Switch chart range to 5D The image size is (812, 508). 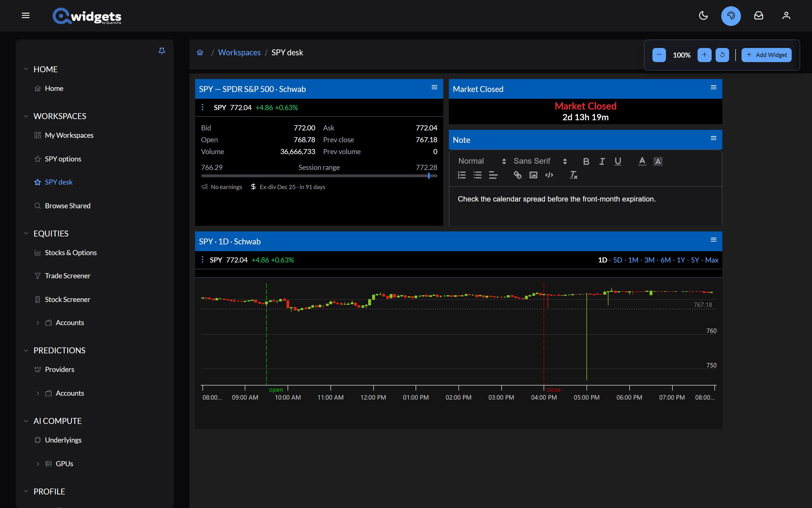(x=617, y=260)
